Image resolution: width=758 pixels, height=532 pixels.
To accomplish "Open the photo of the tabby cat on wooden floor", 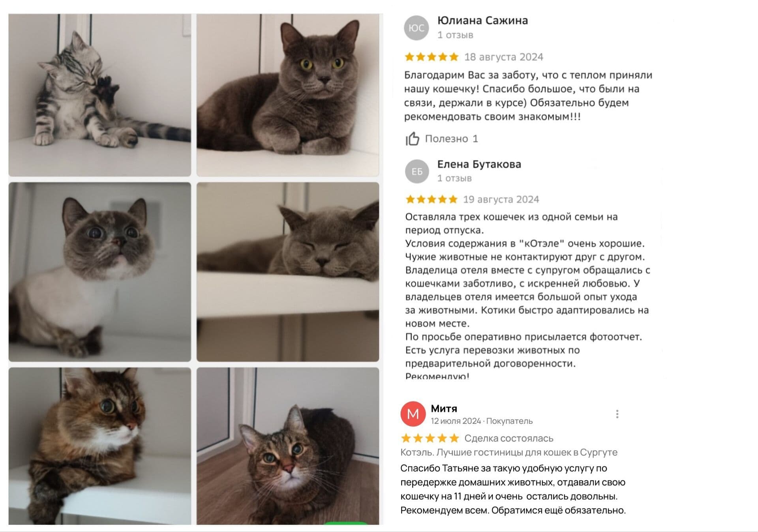I will (x=288, y=446).
